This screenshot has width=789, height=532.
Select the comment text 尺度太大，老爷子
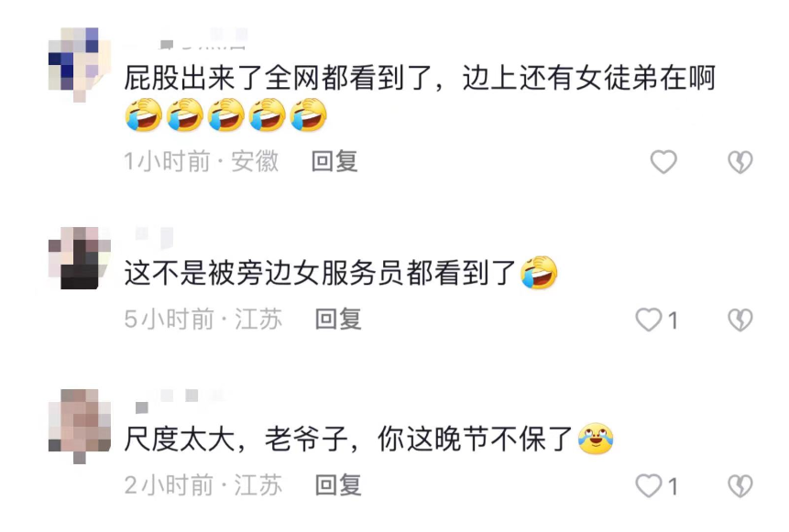348,439
